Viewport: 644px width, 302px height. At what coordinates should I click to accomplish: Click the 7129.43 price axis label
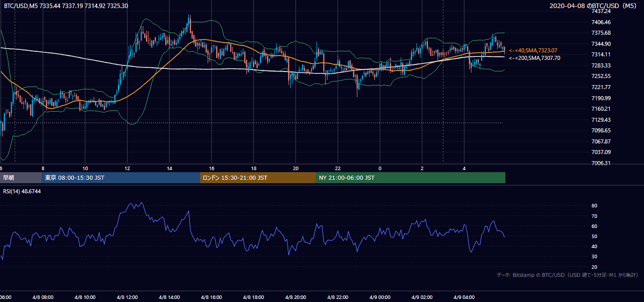tap(601, 120)
